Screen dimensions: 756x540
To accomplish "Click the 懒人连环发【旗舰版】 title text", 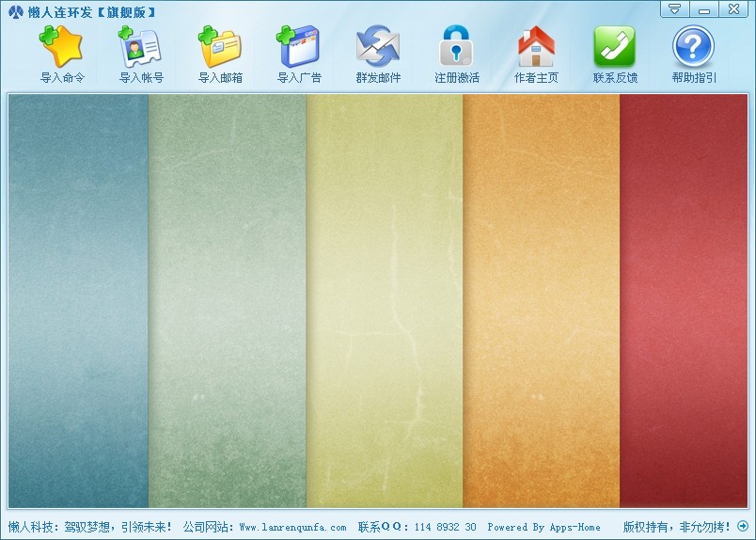I will click(x=91, y=11).
